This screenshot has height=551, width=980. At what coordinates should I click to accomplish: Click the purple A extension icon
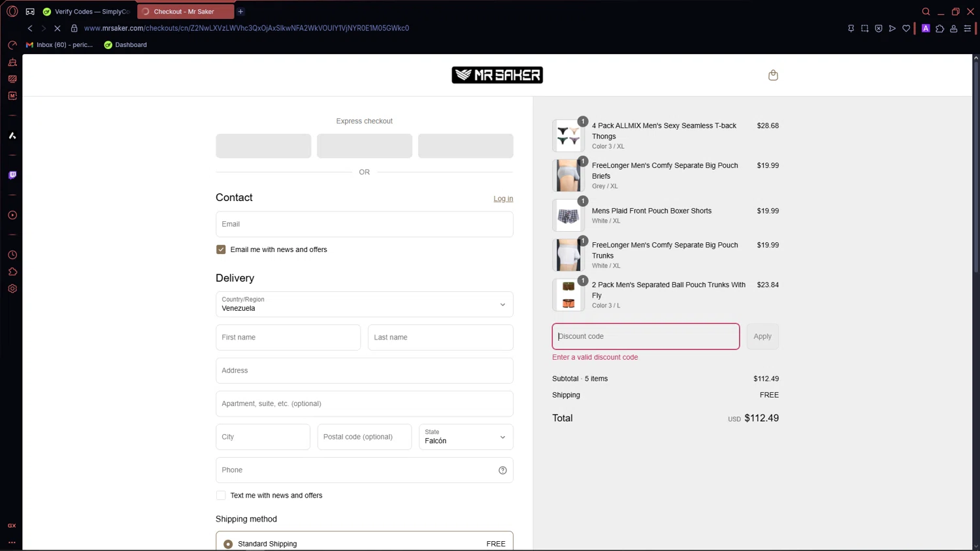click(926, 28)
